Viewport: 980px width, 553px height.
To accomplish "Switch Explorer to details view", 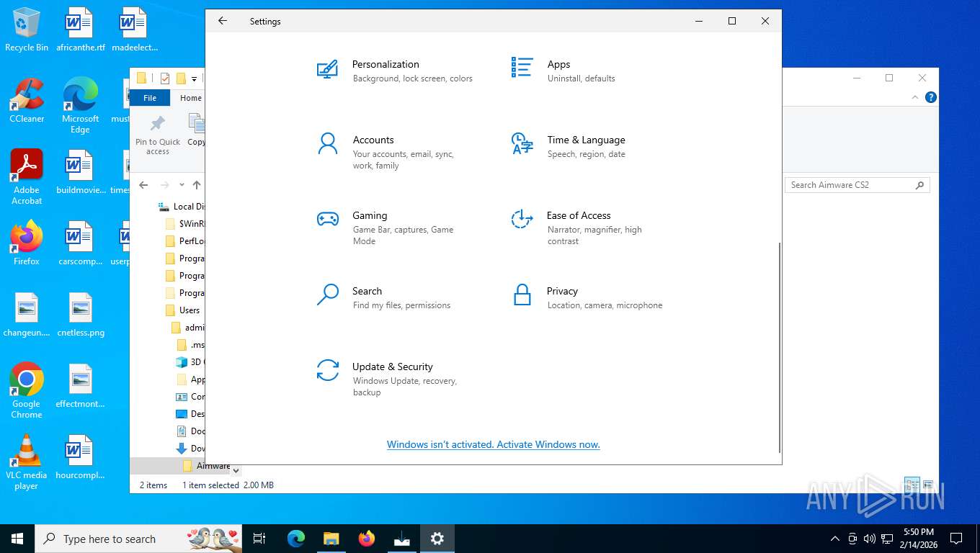I will 912,485.
